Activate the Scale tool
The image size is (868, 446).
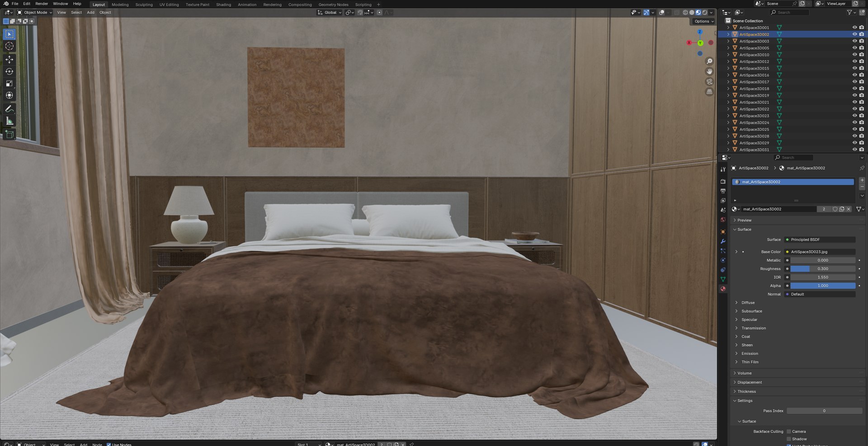click(9, 83)
